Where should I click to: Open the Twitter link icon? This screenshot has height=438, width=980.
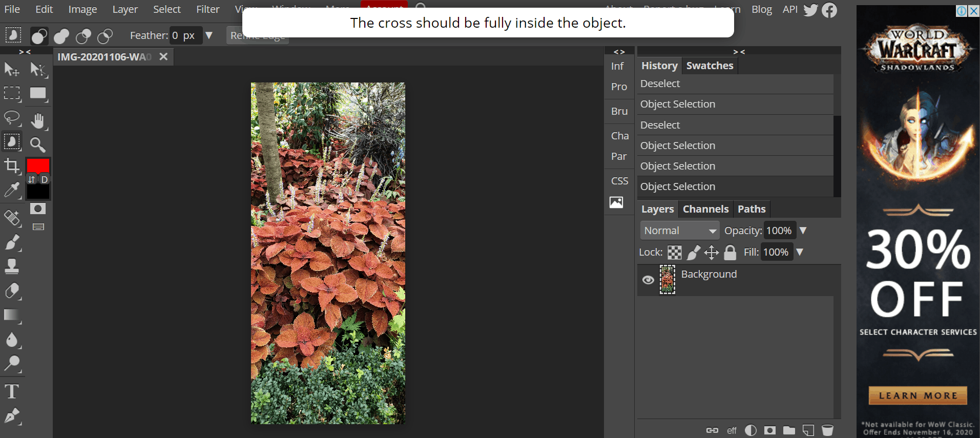(810, 10)
